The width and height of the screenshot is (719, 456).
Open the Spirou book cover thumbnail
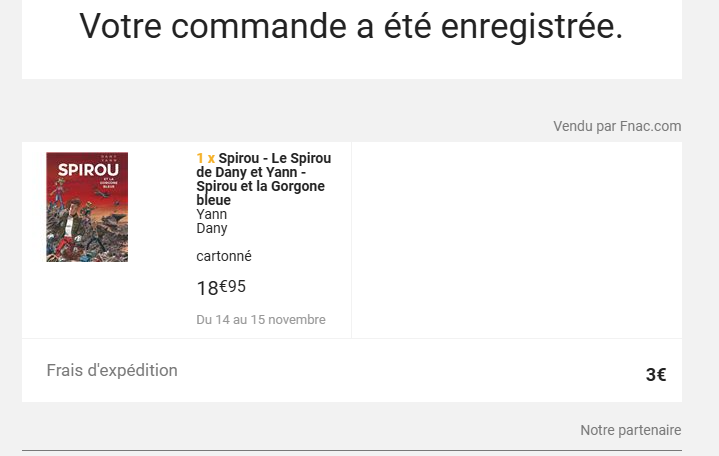87,207
